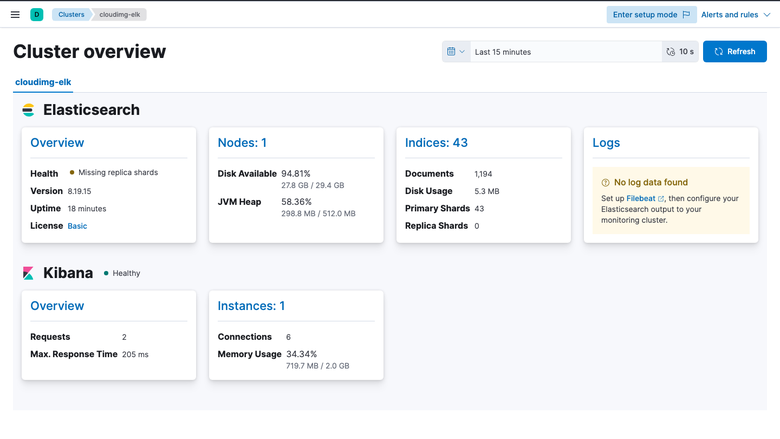
Task: Click the Cluster overview heading
Action: coord(90,52)
